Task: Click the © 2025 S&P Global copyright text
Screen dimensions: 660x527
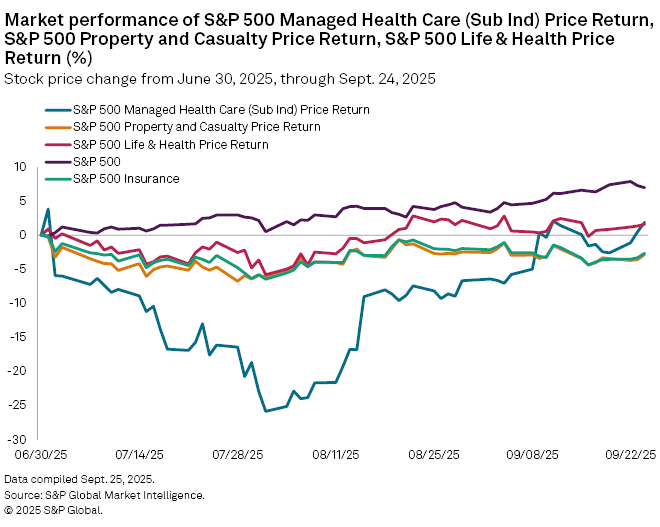Action: point(53,509)
